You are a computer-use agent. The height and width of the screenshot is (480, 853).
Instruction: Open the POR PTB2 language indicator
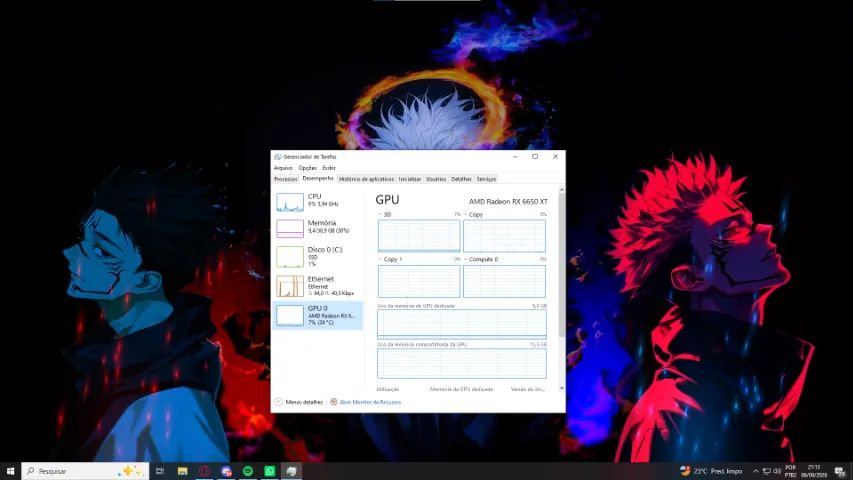click(790, 471)
